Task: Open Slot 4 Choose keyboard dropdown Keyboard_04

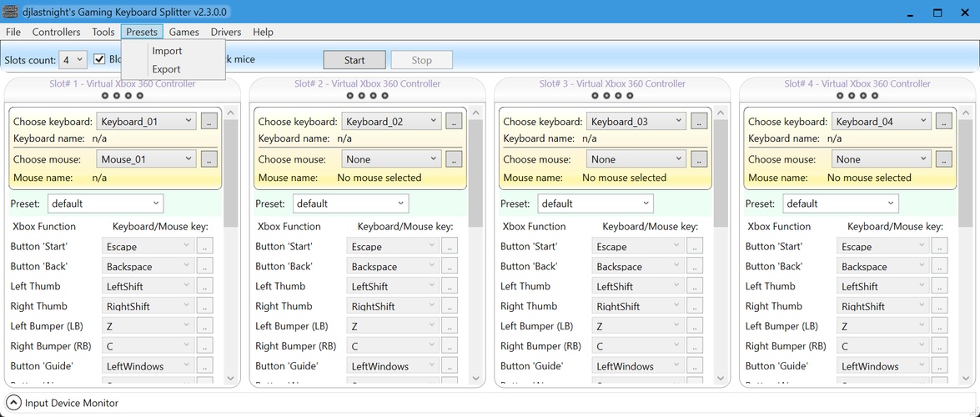Action: 882,121
